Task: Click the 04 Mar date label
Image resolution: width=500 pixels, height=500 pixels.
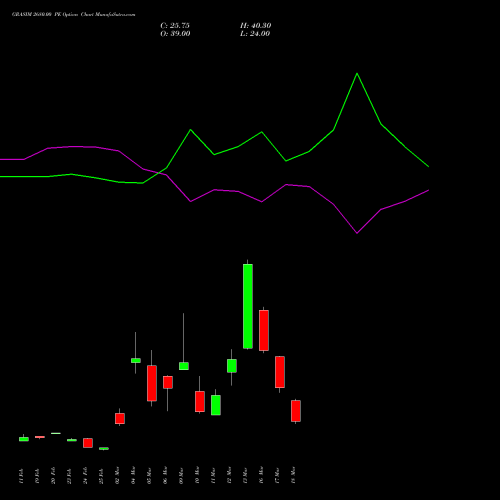Action: click(133, 476)
